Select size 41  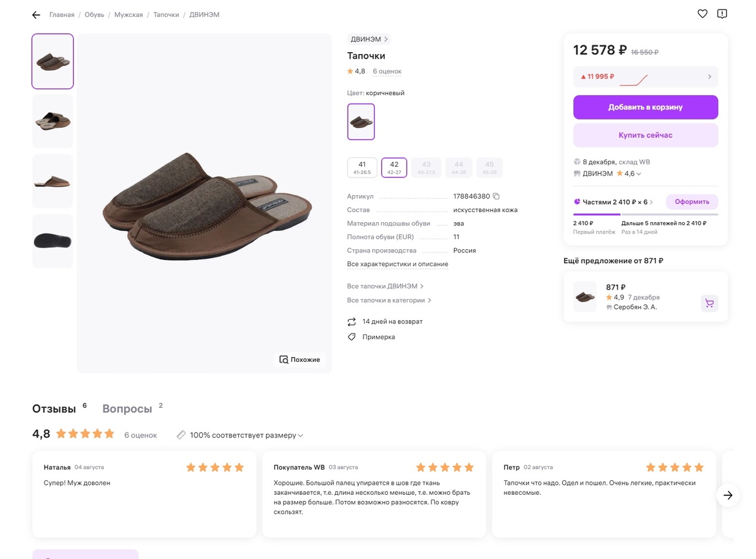click(x=362, y=167)
